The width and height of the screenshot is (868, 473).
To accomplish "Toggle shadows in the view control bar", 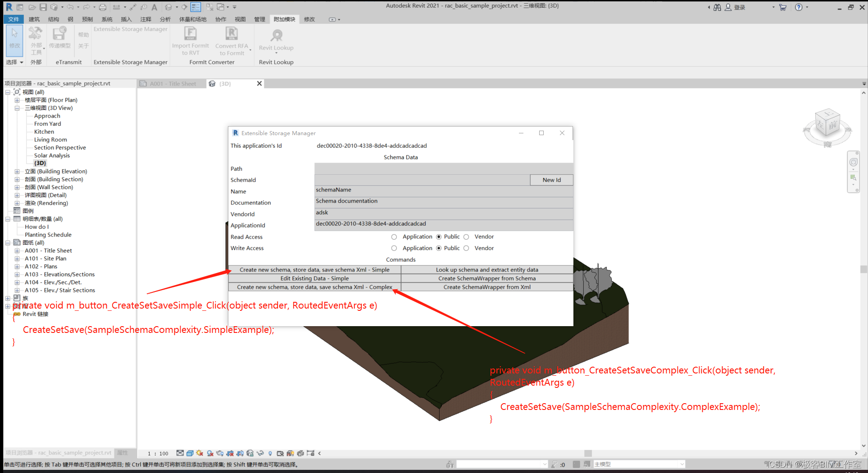I will [210, 453].
